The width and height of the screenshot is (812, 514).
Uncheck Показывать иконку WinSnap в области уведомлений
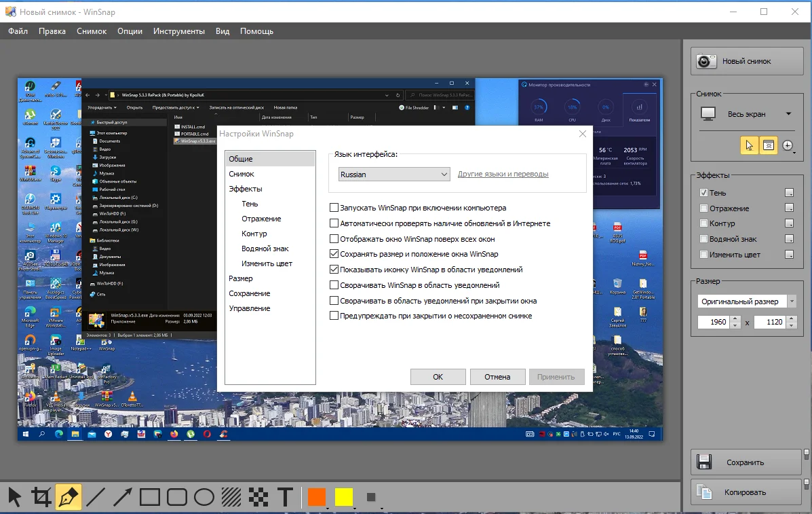pos(334,270)
